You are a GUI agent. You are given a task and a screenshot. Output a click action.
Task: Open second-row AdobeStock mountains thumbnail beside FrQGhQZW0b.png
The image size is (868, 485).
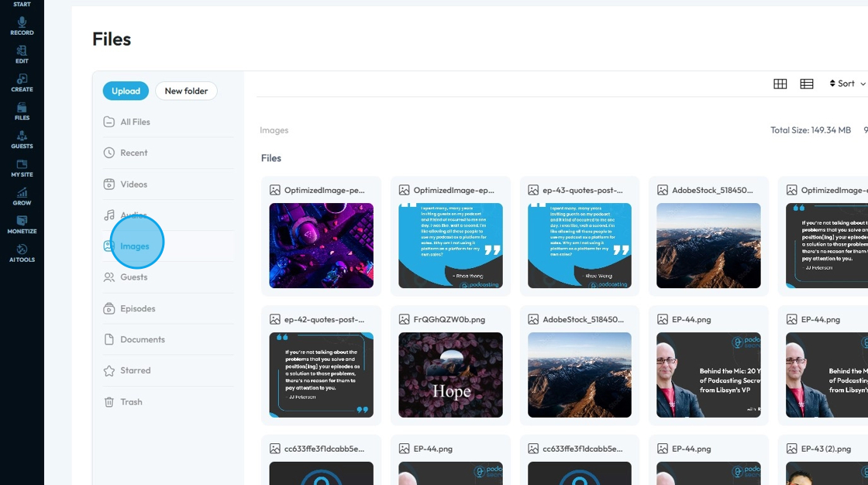(580, 375)
